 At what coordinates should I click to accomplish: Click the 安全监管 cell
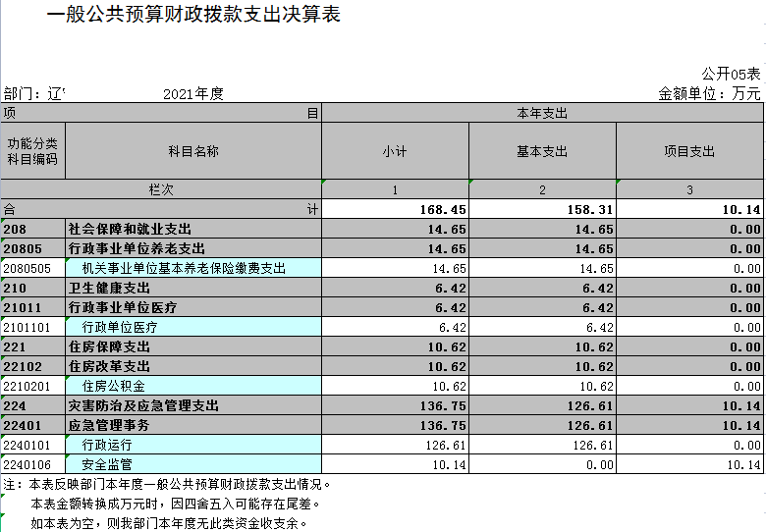click(x=193, y=464)
